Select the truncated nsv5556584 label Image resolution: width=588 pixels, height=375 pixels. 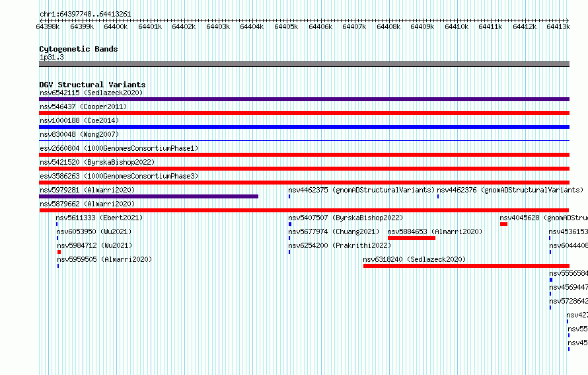(568, 273)
